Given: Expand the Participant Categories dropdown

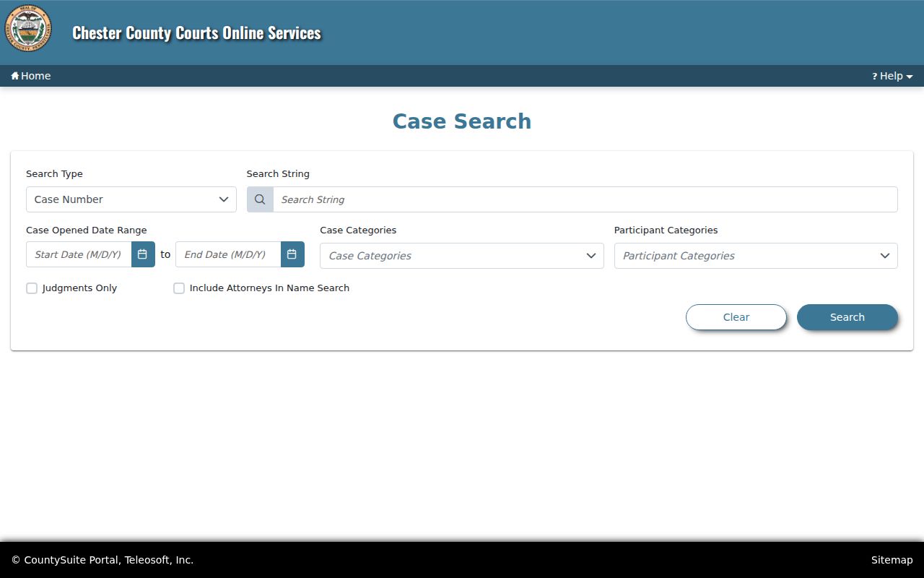Looking at the screenshot, I should pyautogui.click(x=756, y=256).
